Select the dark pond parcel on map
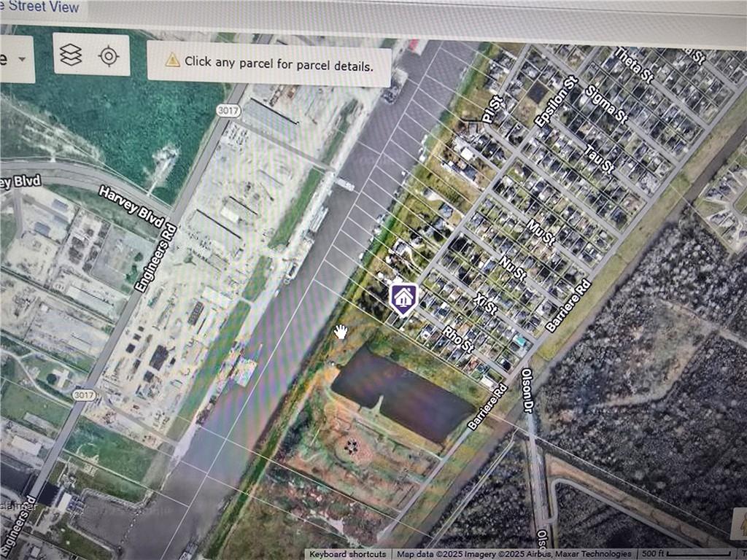The image size is (747, 560). pos(401,394)
